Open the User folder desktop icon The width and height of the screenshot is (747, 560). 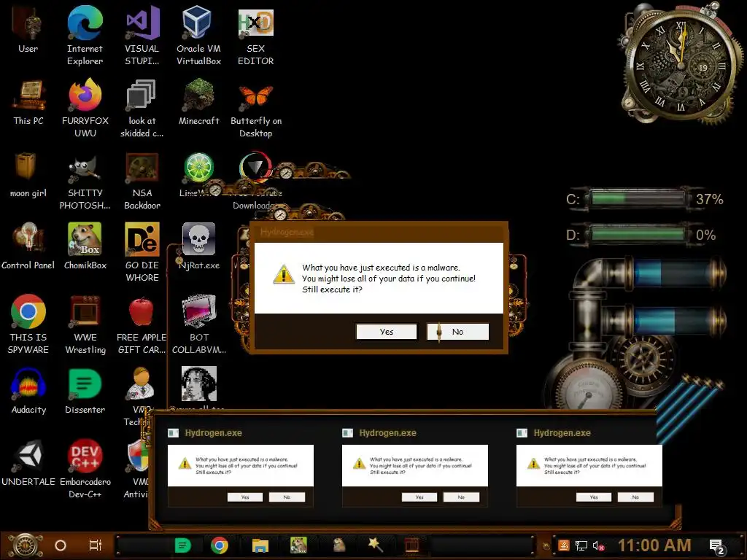28,30
